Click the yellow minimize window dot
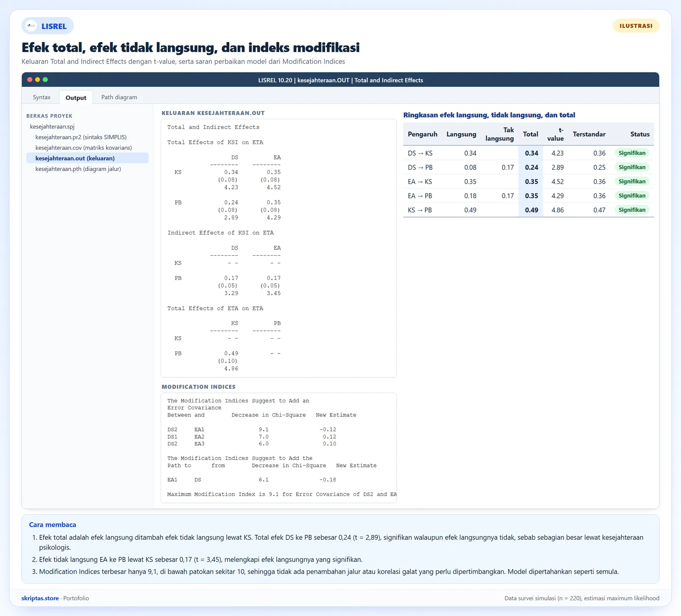Viewport: 681px width, 616px height. coord(37,80)
